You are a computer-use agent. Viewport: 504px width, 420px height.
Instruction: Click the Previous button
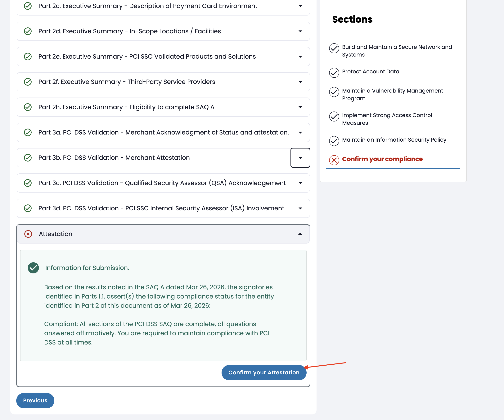coord(35,400)
